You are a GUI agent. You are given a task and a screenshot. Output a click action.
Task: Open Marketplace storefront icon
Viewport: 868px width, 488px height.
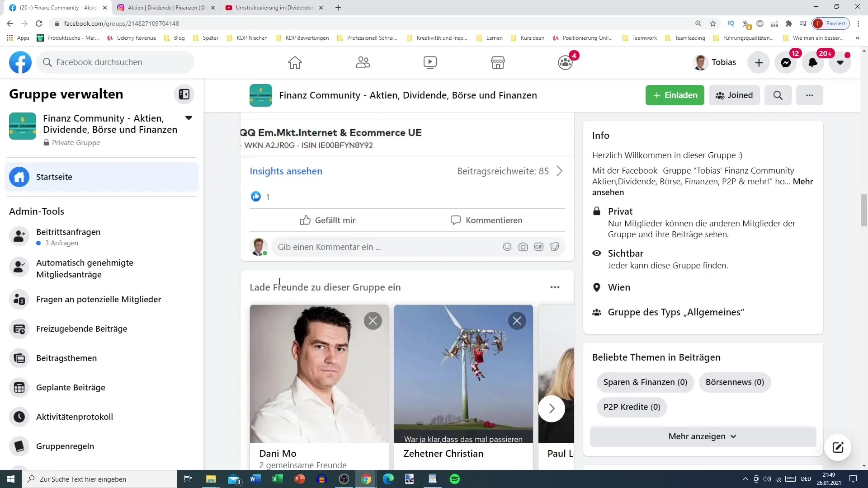point(498,62)
